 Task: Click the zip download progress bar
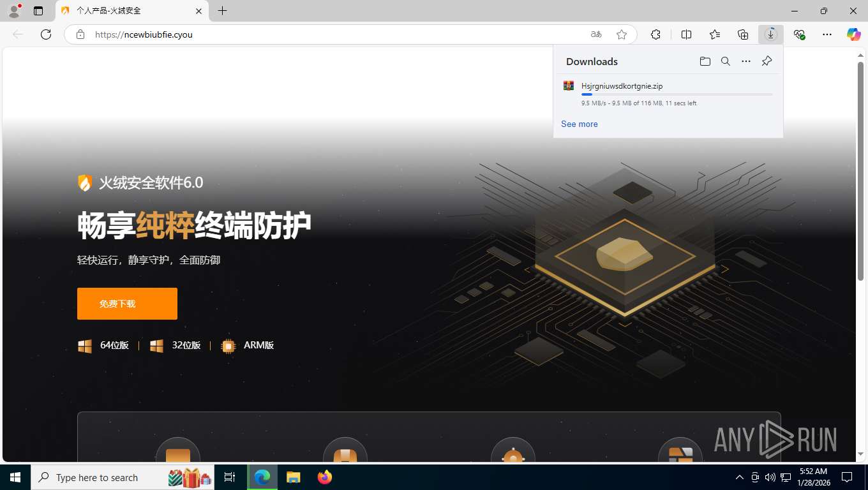click(677, 94)
